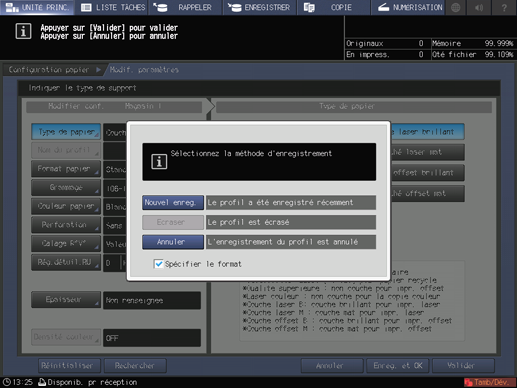Open the Densité couleur setting

(66, 337)
